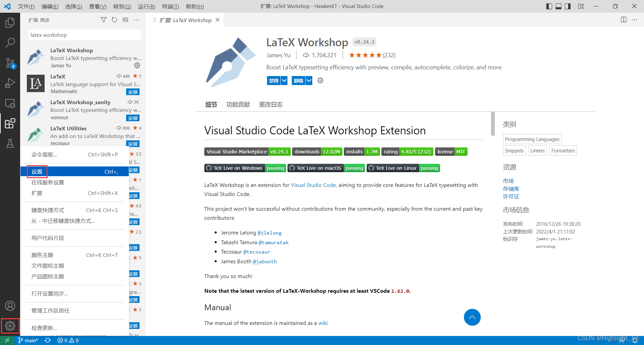The image size is (644, 345).
Task: Filter extensions using the funnel icon
Action: [104, 20]
